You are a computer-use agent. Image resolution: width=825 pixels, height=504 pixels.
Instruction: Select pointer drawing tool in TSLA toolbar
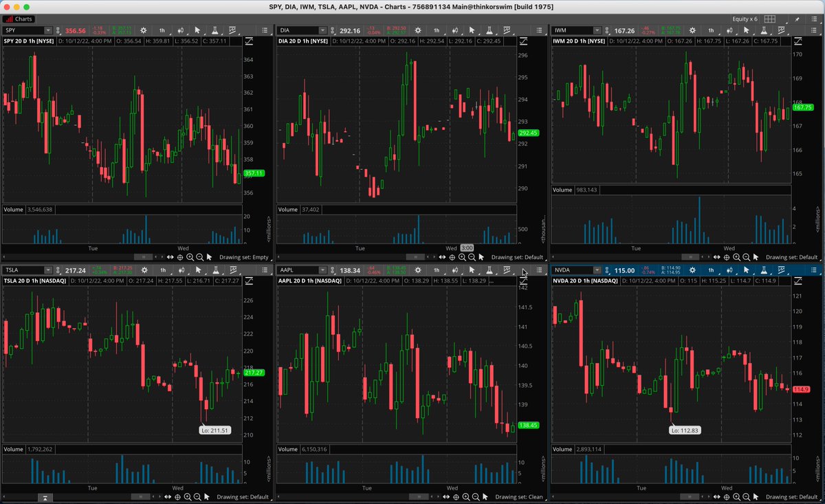tap(197, 270)
